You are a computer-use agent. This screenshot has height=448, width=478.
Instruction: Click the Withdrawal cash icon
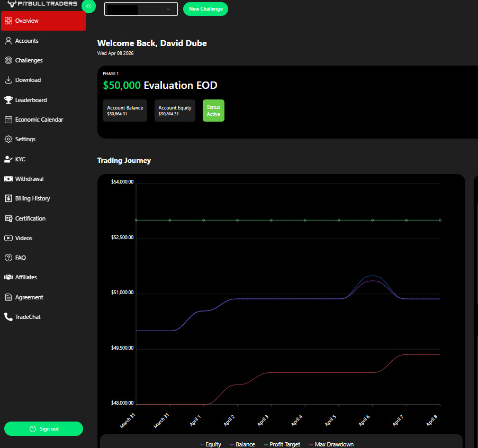tap(8, 179)
